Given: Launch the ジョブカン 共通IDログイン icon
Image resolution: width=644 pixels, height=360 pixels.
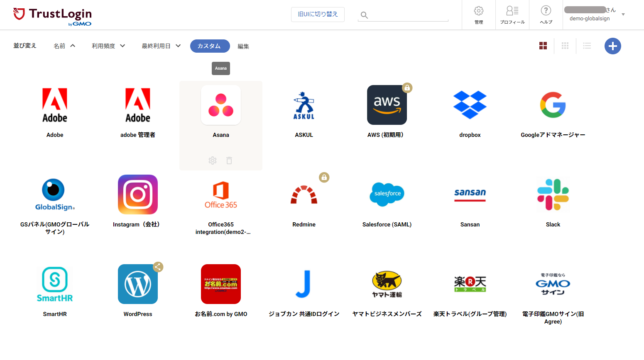Looking at the screenshot, I should tap(304, 284).
